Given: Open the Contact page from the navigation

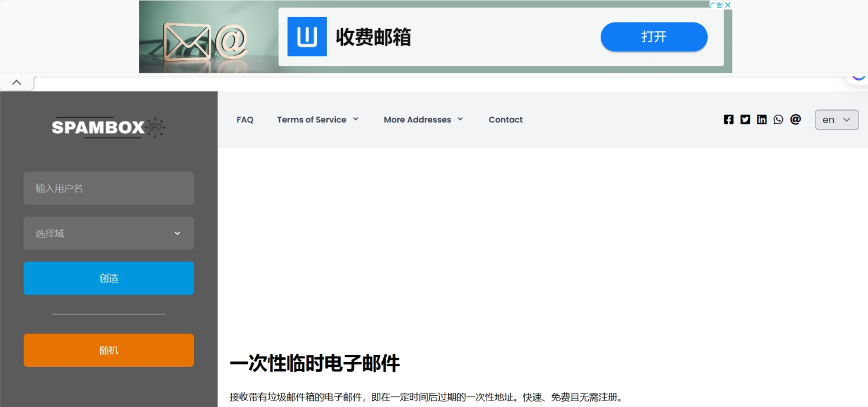Looking at the screenshot, I should click(x=506, y=119).
